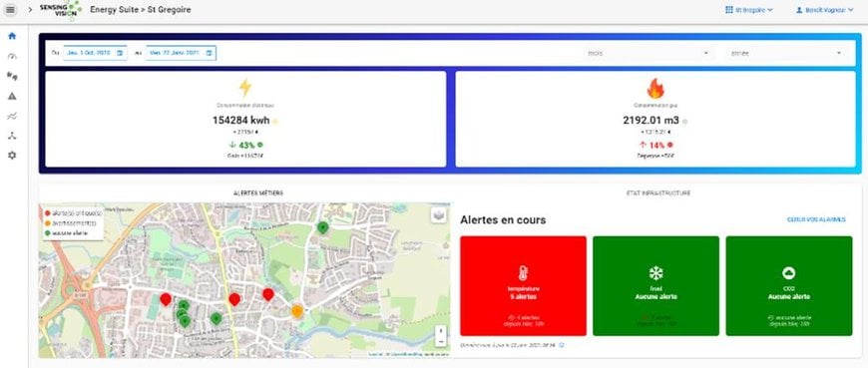
Task: Open the alerts triangle sidebar icon
Action: pyautogui.click(x=12, y=96)
